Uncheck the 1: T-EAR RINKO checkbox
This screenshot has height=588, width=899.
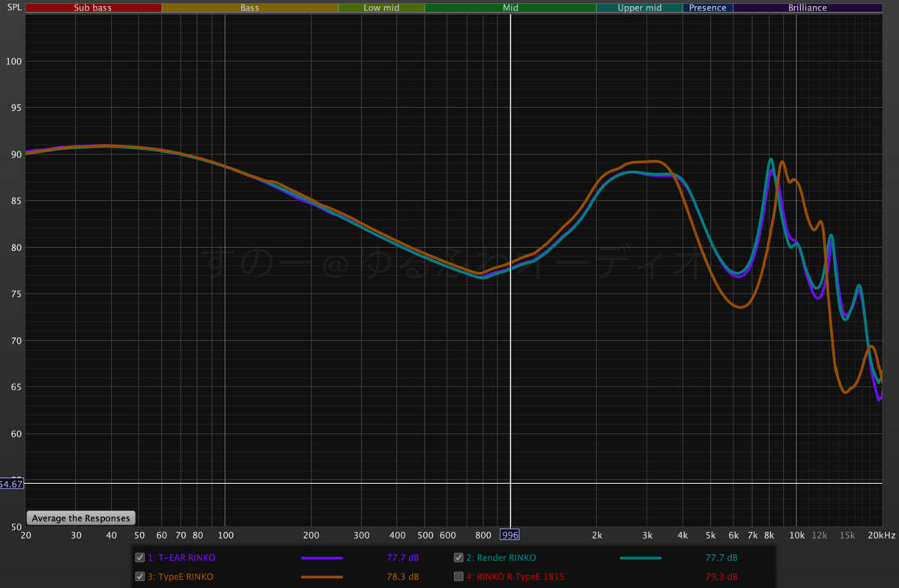click(x=139, y=557)
